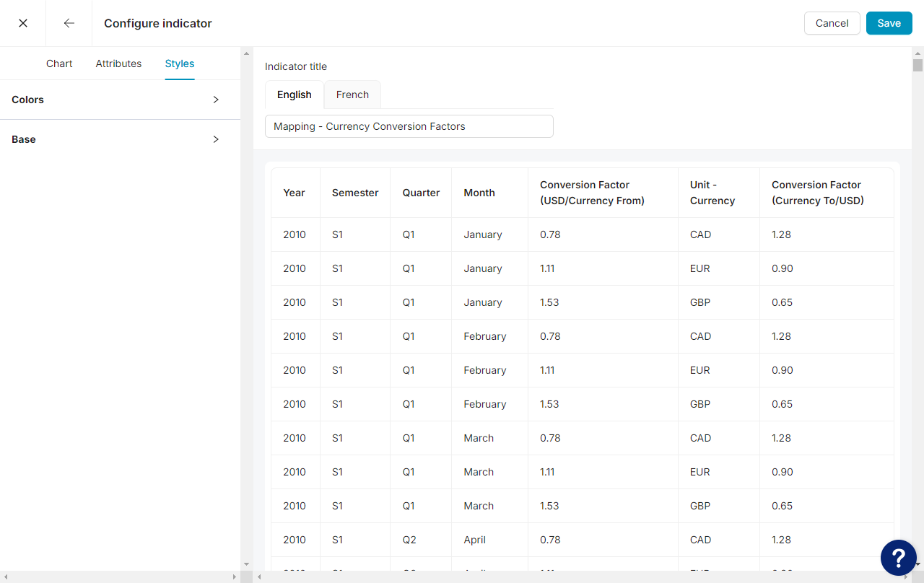This screenshot has width=924, height=583.
Task: Click the indicator title text field
Action: coord(409,126)
